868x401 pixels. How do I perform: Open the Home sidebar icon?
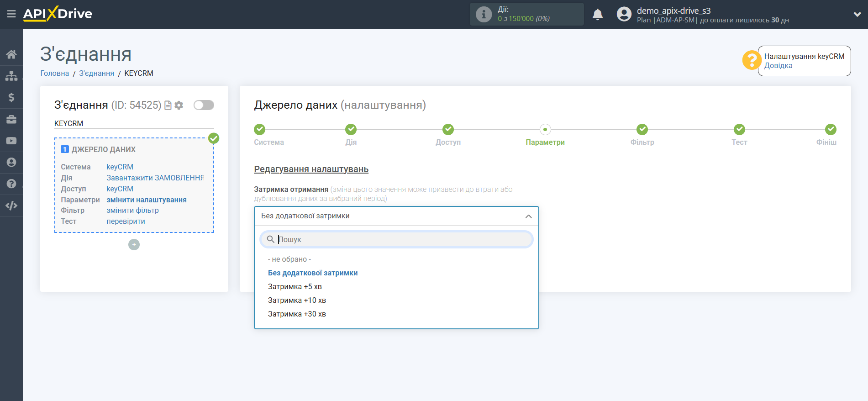click(x=11, y=54)
